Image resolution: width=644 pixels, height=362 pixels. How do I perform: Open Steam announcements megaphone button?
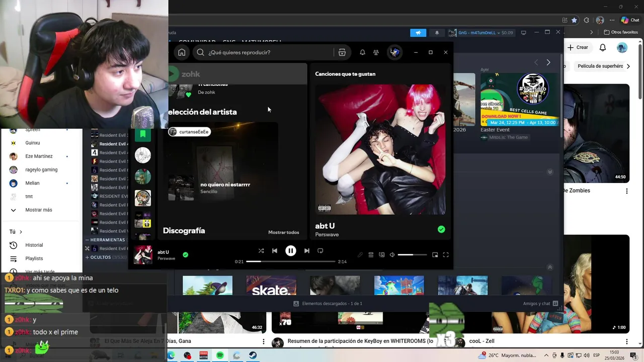click(418, 33)
